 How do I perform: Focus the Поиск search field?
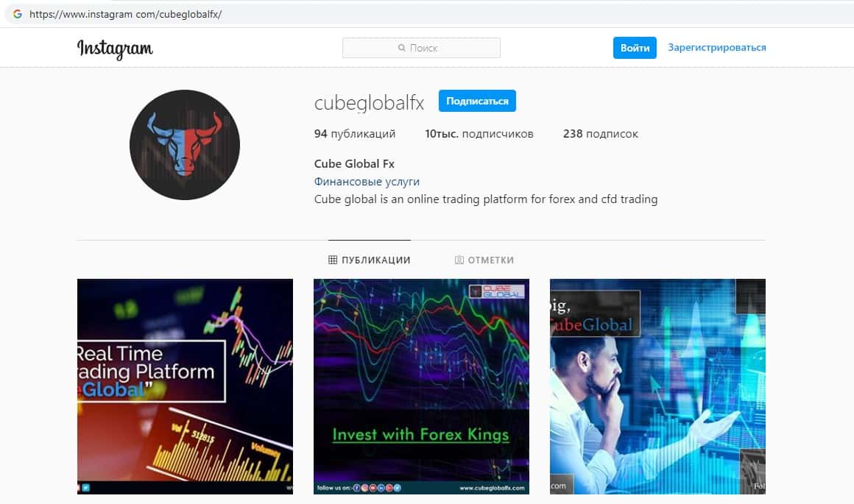tap(421, 48)
